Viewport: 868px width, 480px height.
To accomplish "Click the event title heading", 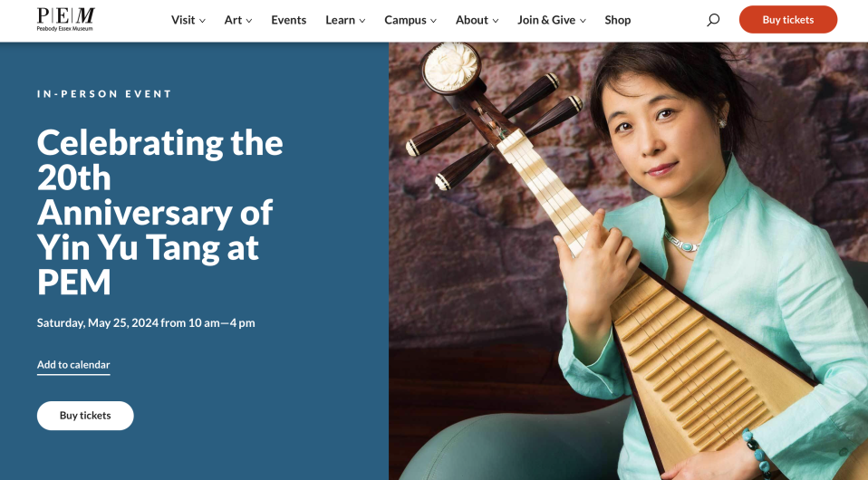I will click(x=160, y=212).
